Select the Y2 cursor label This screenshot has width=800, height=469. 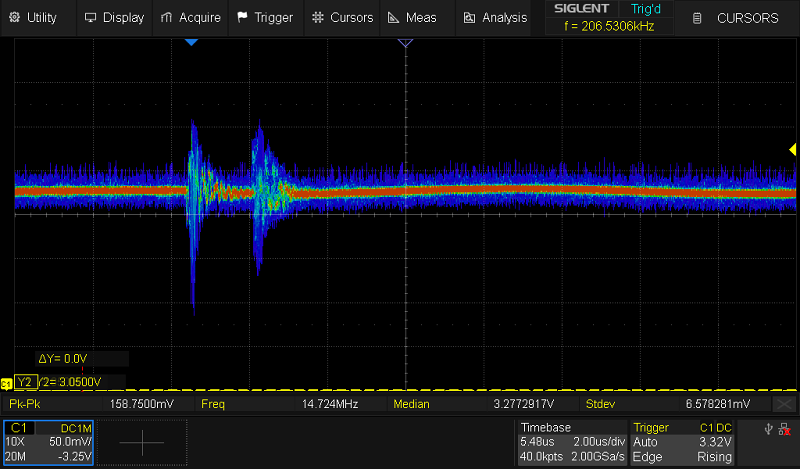26,382
